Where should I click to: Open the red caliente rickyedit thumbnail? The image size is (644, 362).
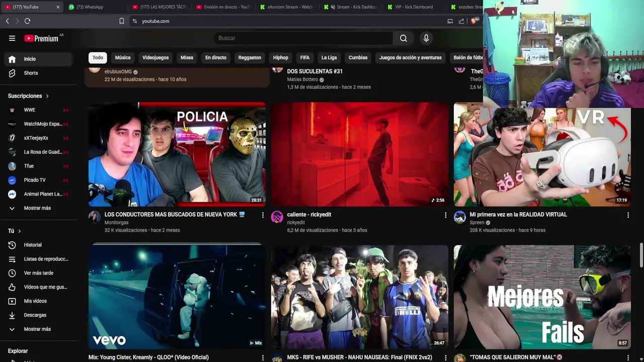coord(360,154)
